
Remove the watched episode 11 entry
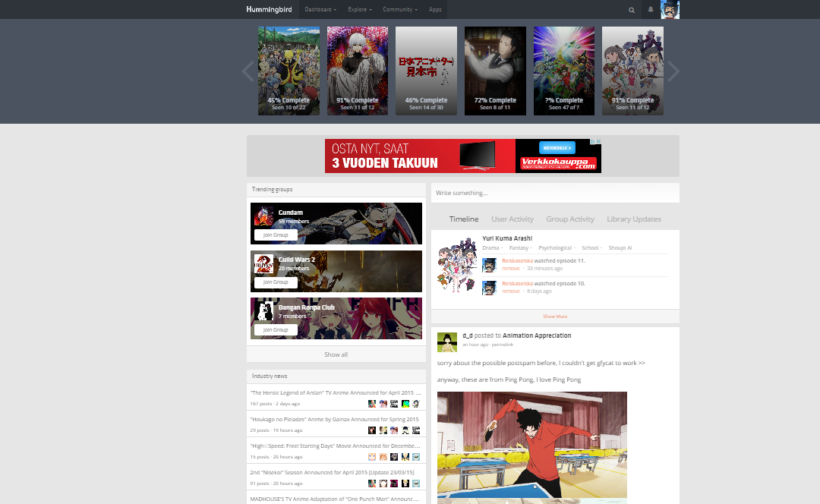tap(511, 269)
